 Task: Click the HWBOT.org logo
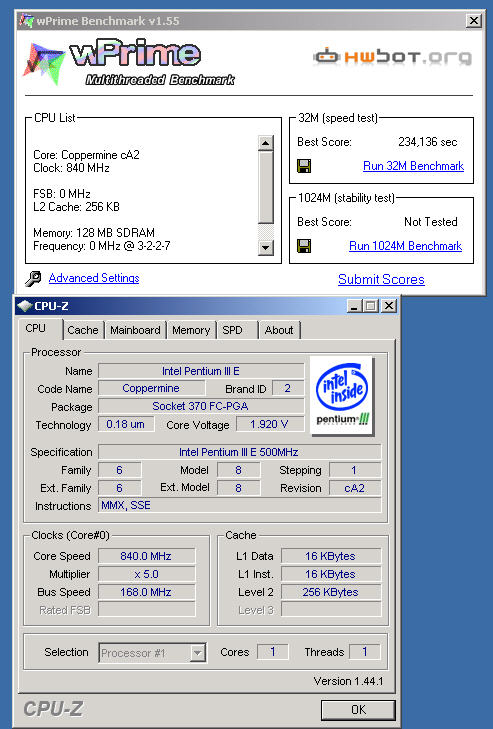(392, 57)
